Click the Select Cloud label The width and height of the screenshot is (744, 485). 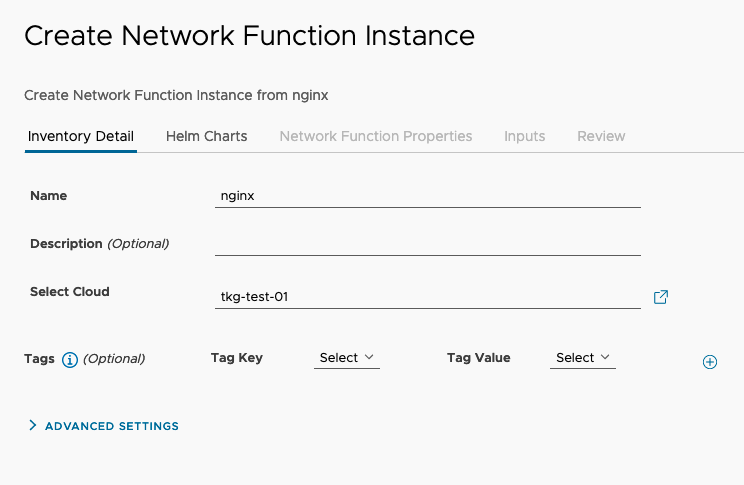[70, 292]
